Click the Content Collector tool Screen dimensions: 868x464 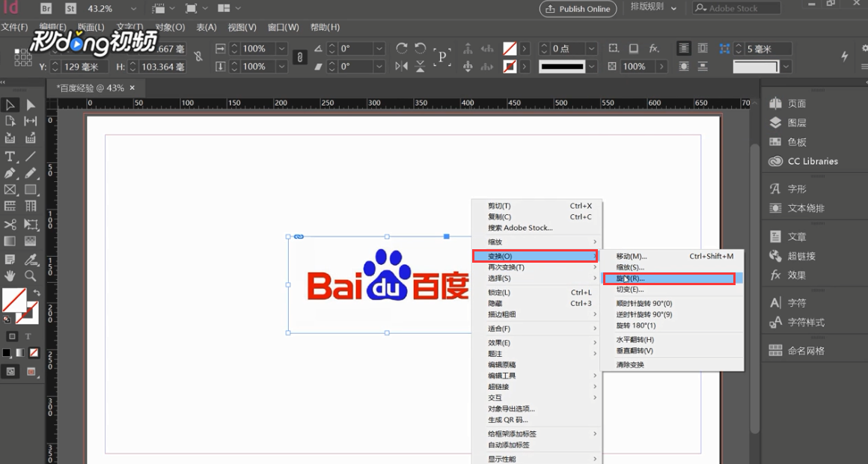click(10, 138)
